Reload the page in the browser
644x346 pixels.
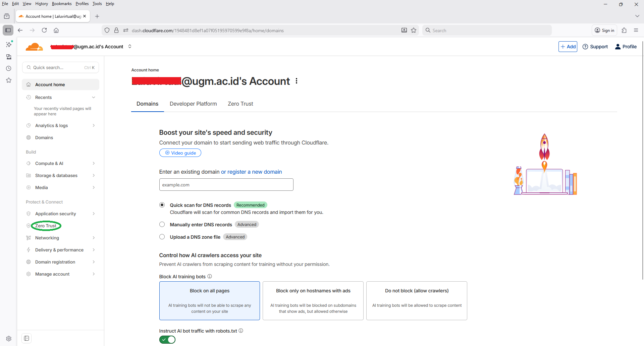(x=44, y=30)
